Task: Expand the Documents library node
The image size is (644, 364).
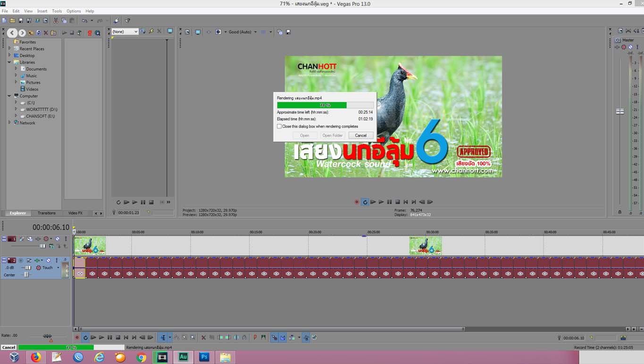Action: pyautogui.click(x=16, y=68)
